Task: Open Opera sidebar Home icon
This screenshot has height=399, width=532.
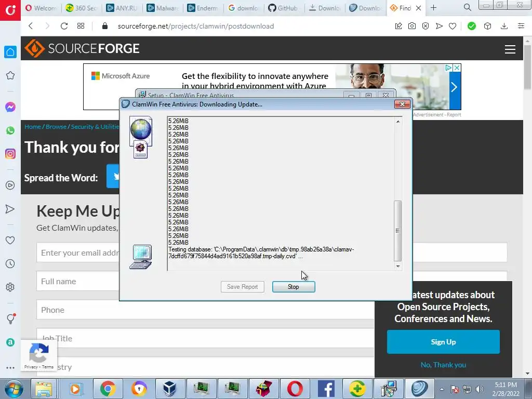Action: [10, 52]
